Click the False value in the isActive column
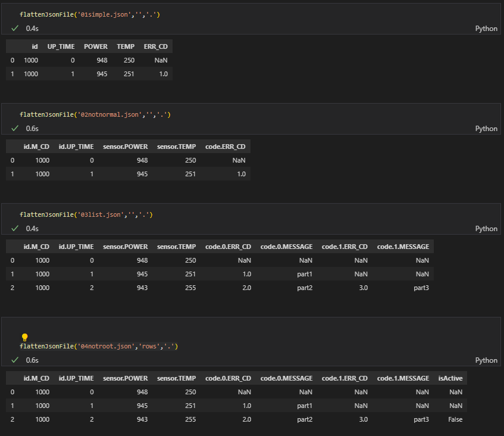This screenshot has width=504, height=436. [455, 419]
